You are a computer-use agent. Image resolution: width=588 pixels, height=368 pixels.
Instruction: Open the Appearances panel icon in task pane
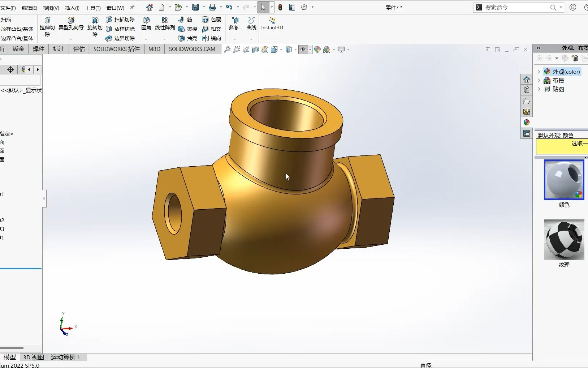[x=526, y=123]
